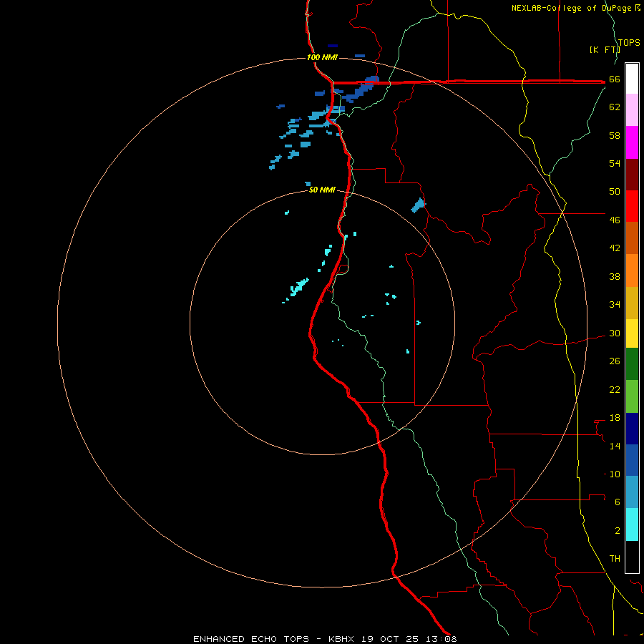Click the light green 26 color band
Viewport: 644px width, 644px height.
pyautogui.click(x=632, y=396)
